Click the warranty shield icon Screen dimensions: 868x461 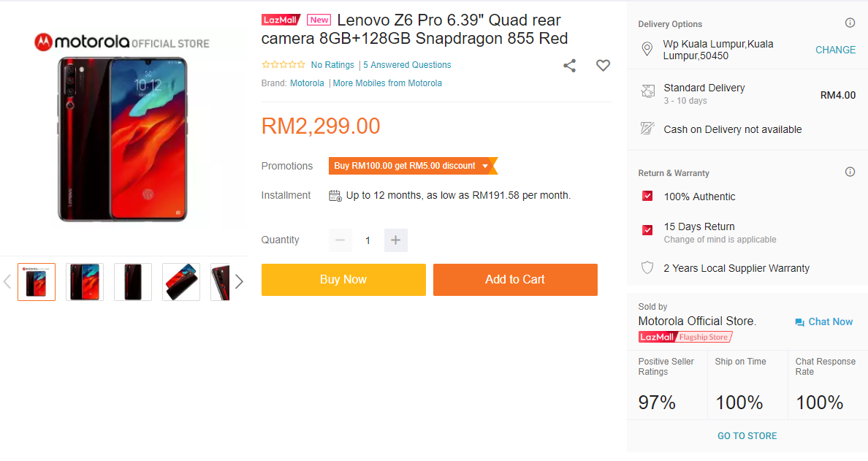tap(647, 268)
